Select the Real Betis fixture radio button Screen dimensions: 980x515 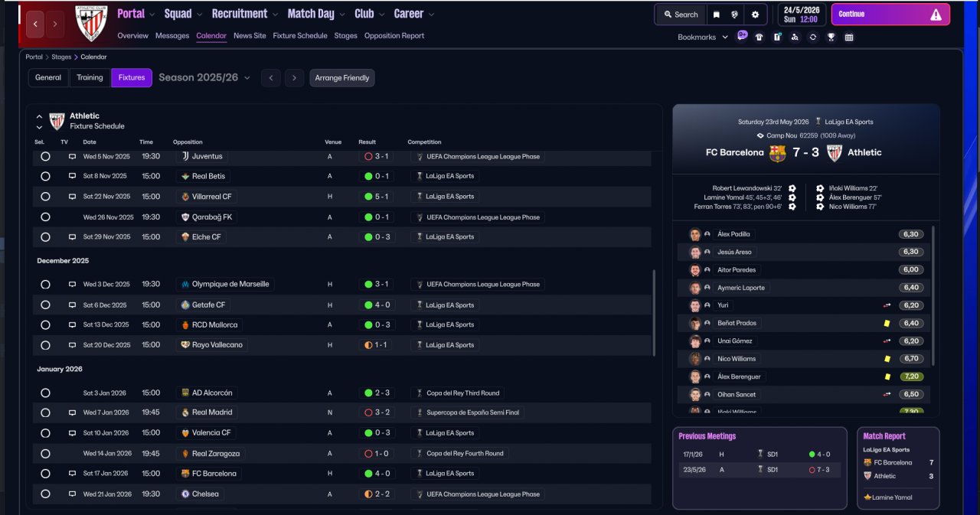pyautogui.click(x=45, y=176)
